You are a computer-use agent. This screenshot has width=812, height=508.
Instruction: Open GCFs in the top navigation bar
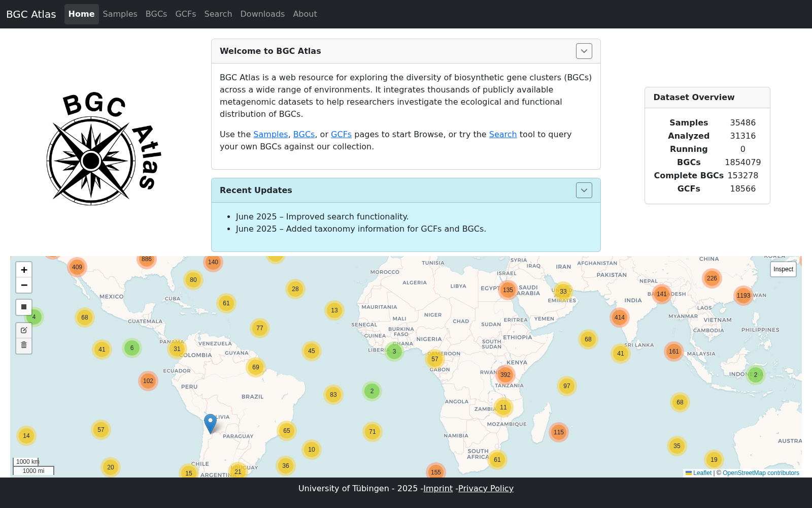tap(186, 14)
